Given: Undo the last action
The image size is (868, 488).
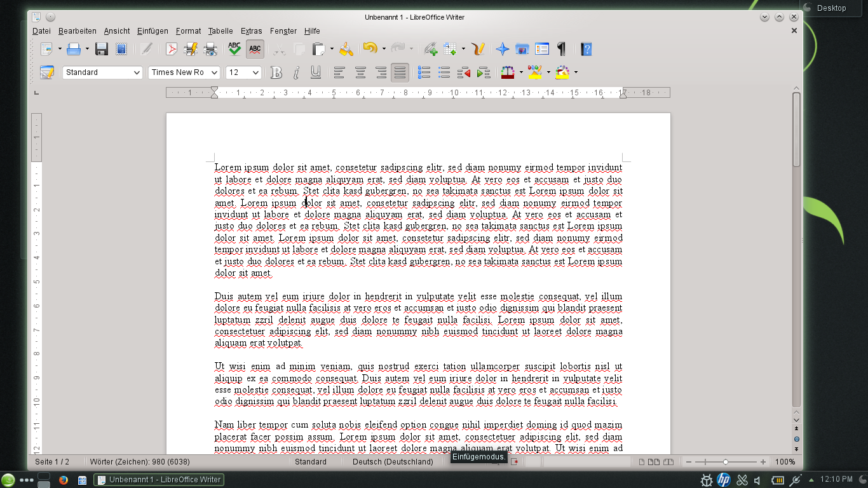Looking at the screenshot, I should click(x=370, y=49).
